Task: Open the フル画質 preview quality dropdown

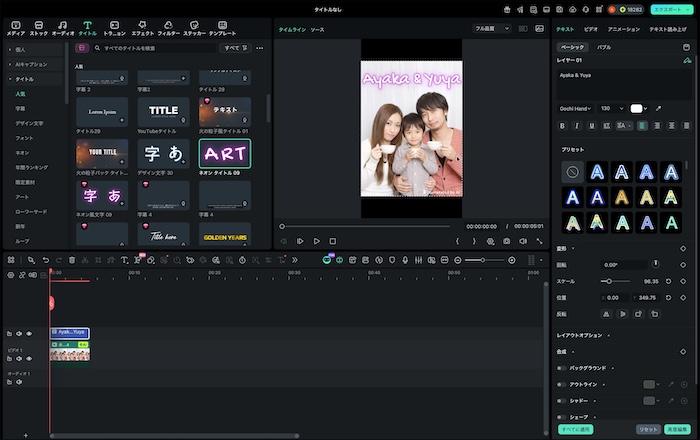Action: click(x=492, y=29)
